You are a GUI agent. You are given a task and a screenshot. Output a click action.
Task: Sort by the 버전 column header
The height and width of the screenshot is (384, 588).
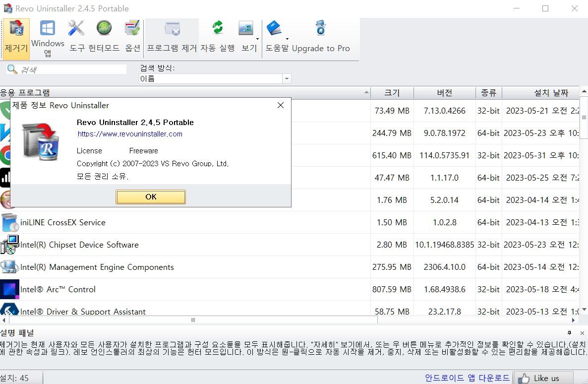click(x=445, y=93)
